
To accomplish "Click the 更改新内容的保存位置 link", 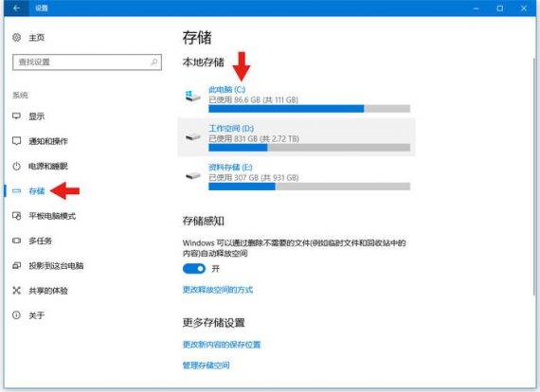I will point(222,344).
